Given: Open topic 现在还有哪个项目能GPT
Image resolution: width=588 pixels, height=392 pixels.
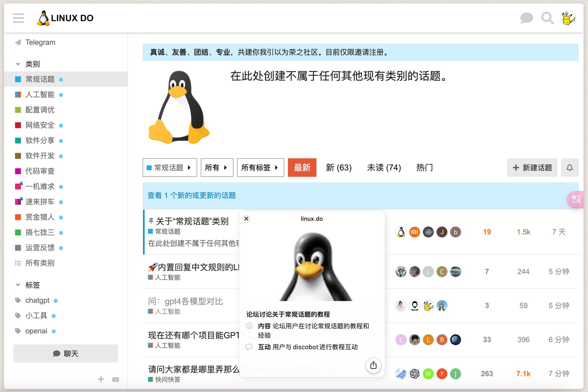Looking at the screenshot, I should pyautogui.click(x=194, y=335).
